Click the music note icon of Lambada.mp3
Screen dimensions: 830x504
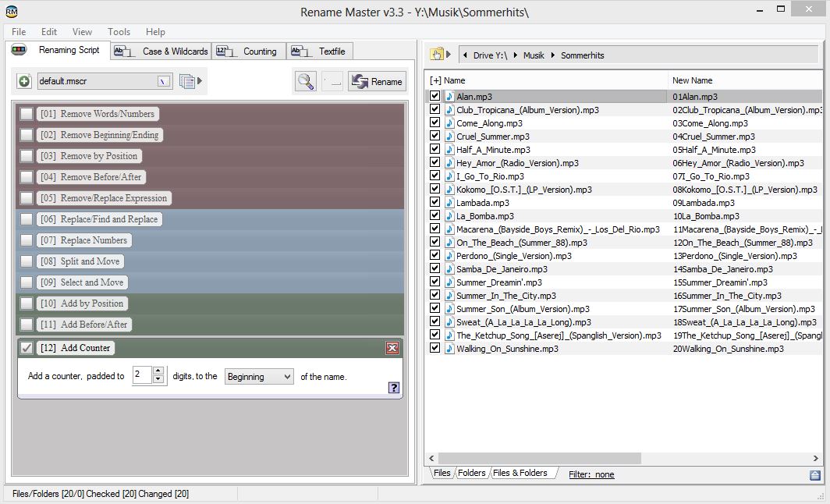tap(449, 203)
